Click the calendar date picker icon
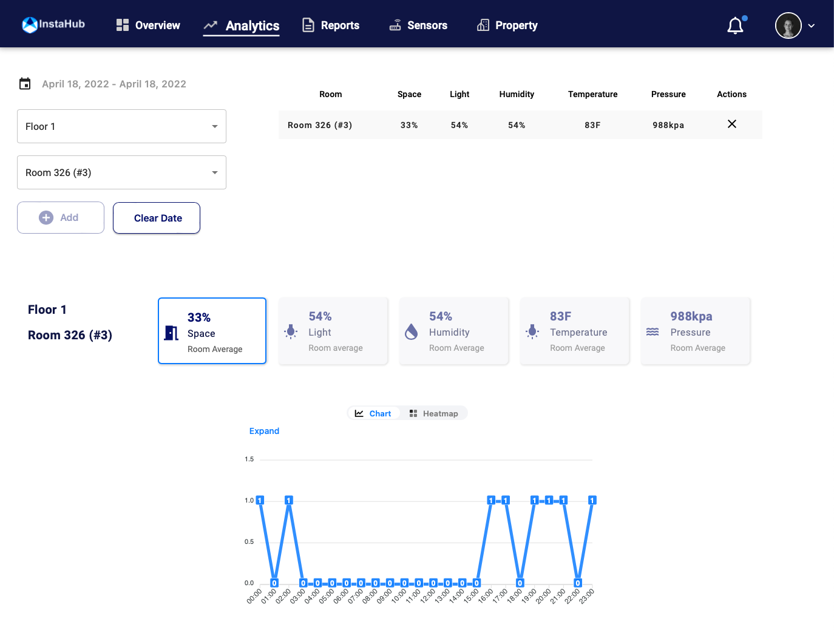 point(25,84)
